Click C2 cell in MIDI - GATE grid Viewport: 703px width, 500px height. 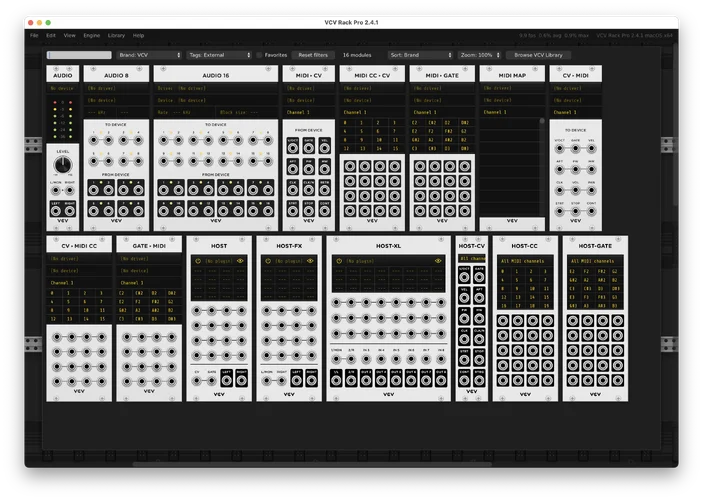point(415,122)
